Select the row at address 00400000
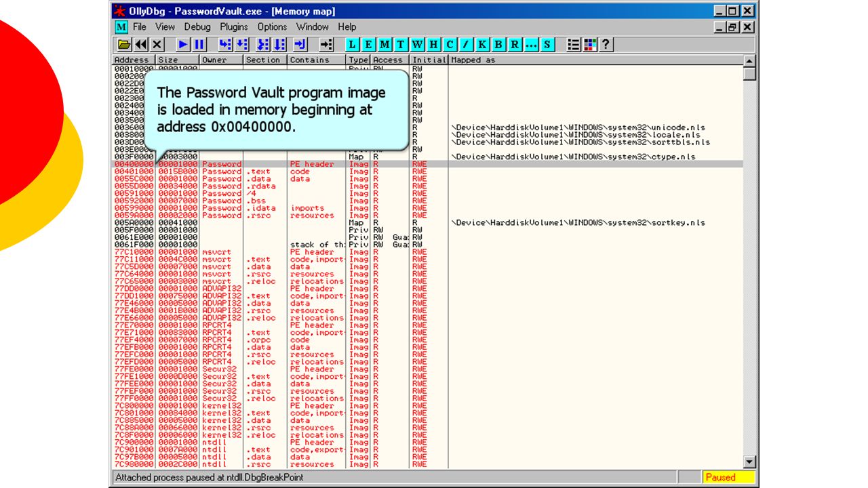 coord(427,164)
